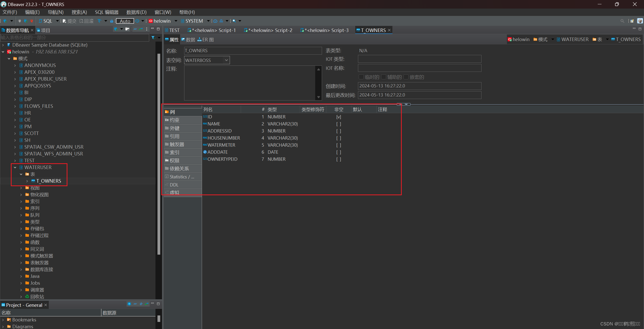The image size is (644, 329).
Task: Click link-with-editor arrows in navigator panel
Action: point(141,29)
